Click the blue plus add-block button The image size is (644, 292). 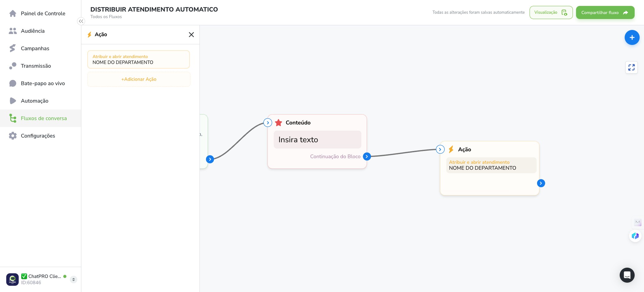[632, 37]
